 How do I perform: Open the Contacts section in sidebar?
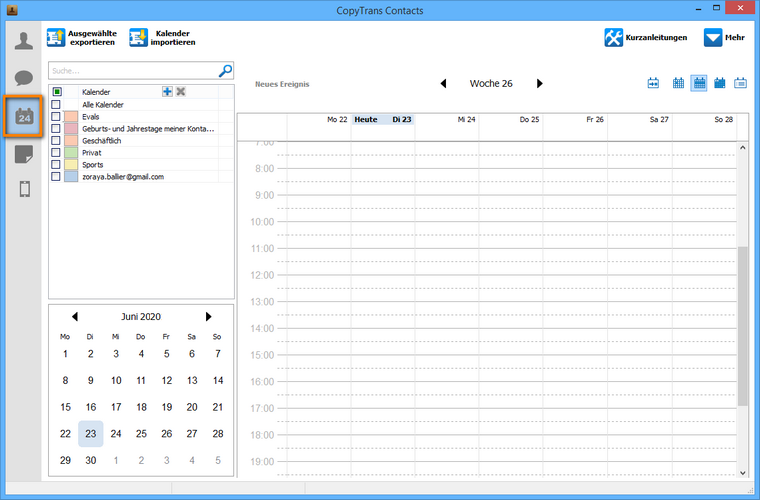coord(24,41)
